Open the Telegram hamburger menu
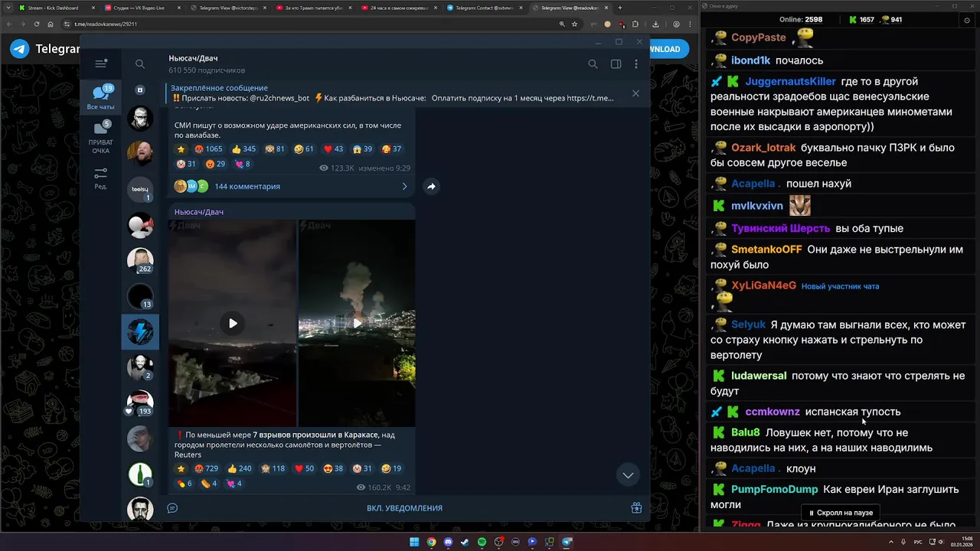980x551 pixels. 100,64
